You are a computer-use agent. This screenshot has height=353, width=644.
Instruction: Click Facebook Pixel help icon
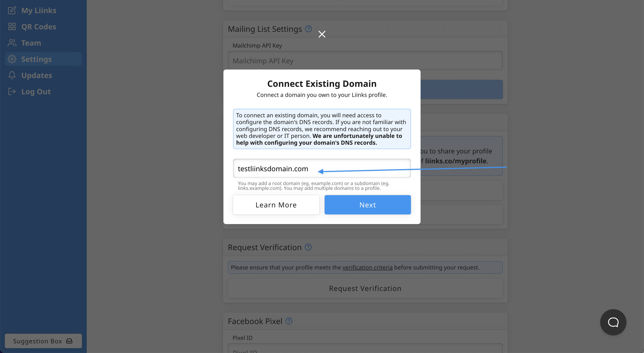[x=289, y=321]
